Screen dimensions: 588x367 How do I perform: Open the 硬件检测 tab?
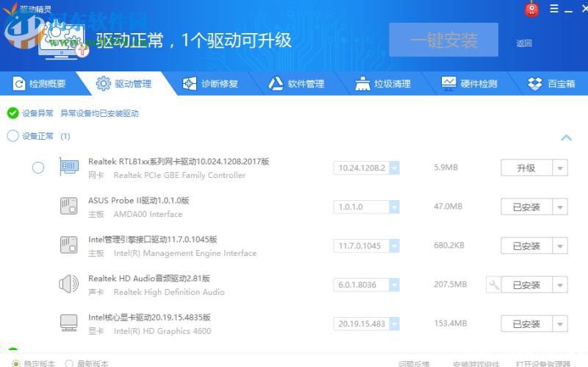(x=470, y=83)
